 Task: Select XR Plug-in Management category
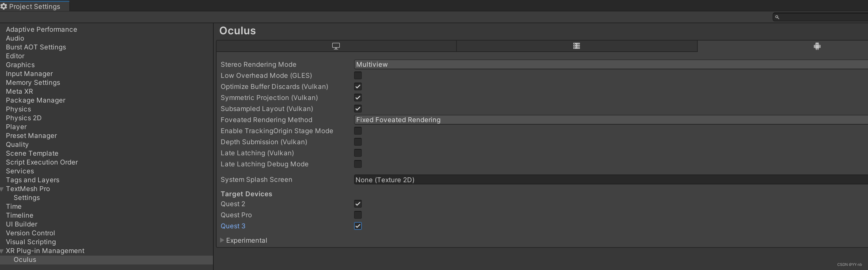click(x=45, y=251)
